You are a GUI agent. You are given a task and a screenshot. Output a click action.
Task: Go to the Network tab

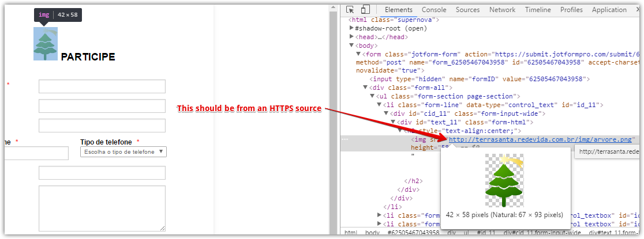pyautogui.click(x=502, y=10)
